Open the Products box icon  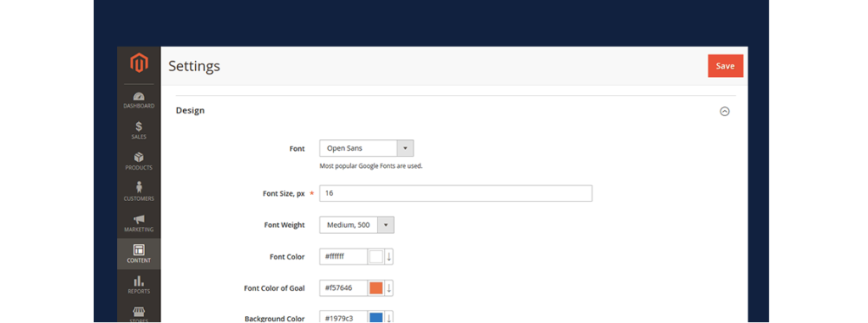point(139,158)
